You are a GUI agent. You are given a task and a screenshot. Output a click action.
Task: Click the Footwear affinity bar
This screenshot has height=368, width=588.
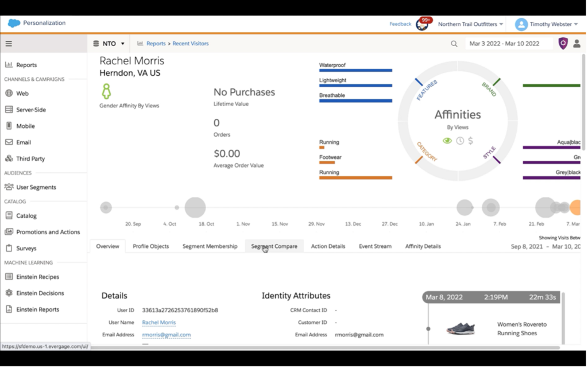pyautogui.click(x=327, y=162)
